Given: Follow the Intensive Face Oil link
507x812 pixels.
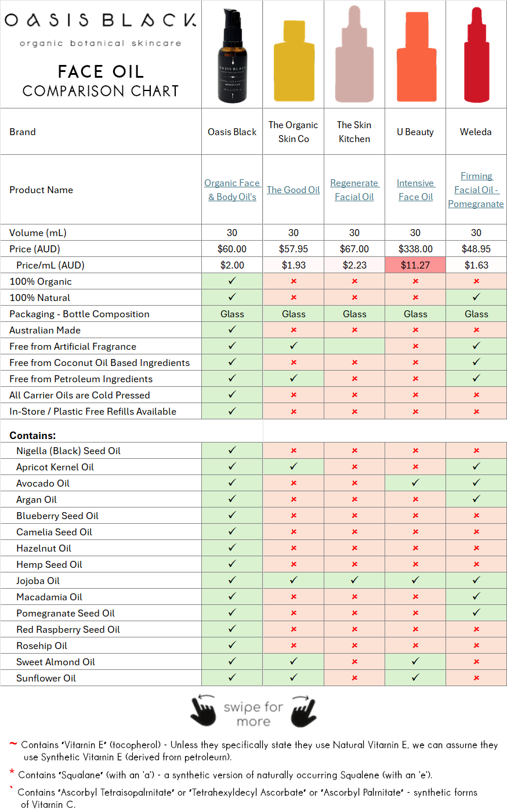Looking at the screenshot, I should [x=415, y=190].
